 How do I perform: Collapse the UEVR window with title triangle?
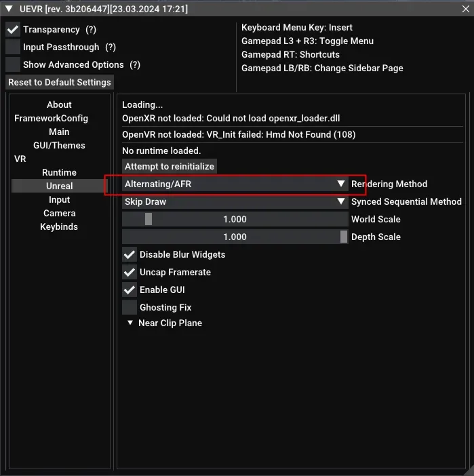click(9, 9)
